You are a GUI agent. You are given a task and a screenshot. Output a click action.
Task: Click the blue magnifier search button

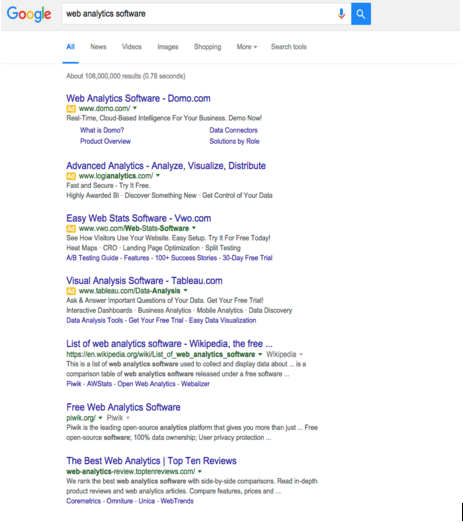[361, 14]
